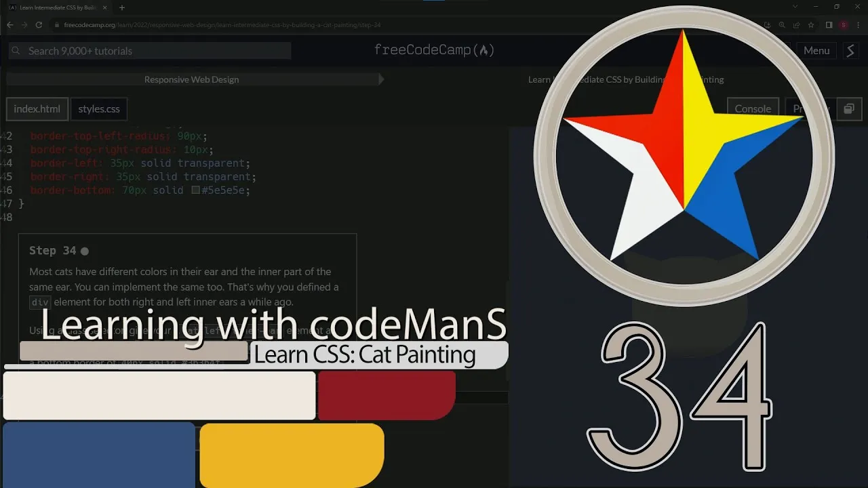Screen dimensions: 868x488
Task: Click the search magnifier in freeCodeCamp search
Action: coord(17,51)
